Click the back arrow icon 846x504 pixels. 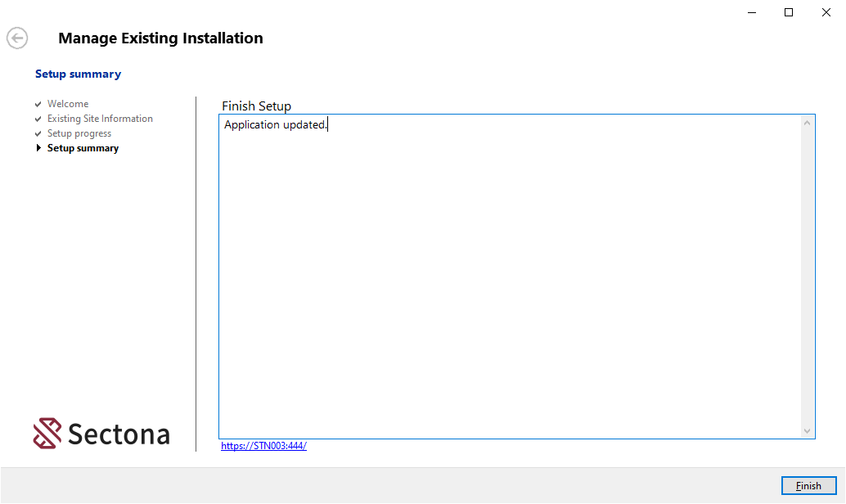click(x=17, y=38)
